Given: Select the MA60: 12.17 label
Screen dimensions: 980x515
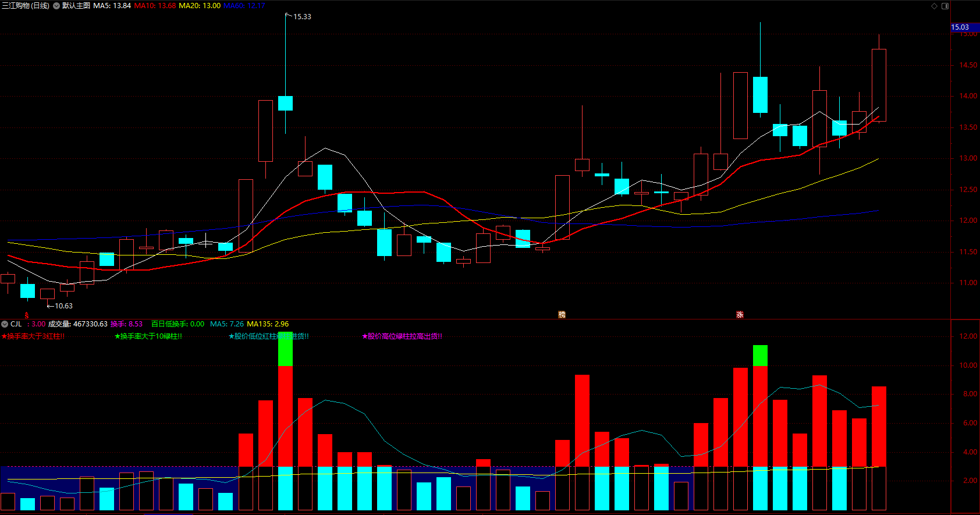Looking at the screenshot, I should coord(244,5).
